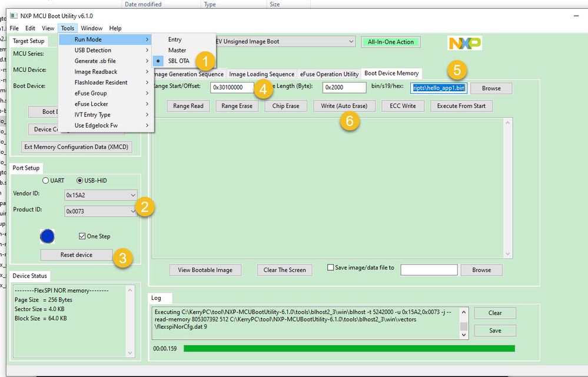Open the File menu
This screenshot has width=588, height=377.
[14, 28]
